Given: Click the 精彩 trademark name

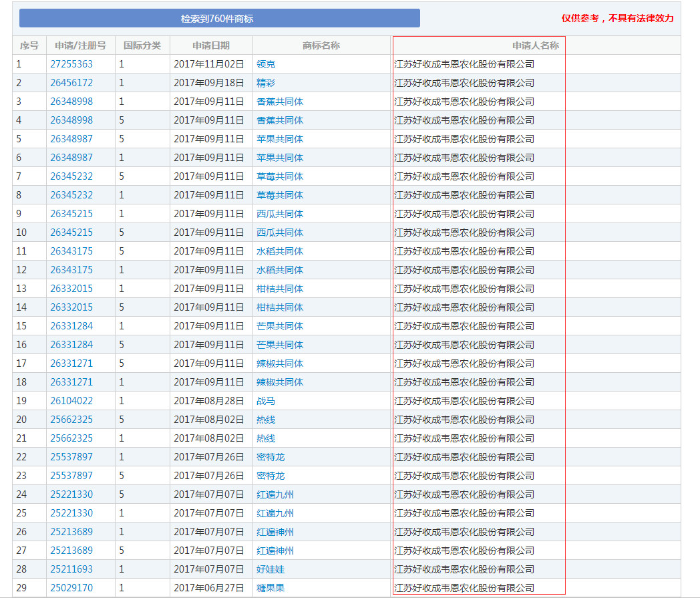Looking at the screenshot, I should pos(266,83).
